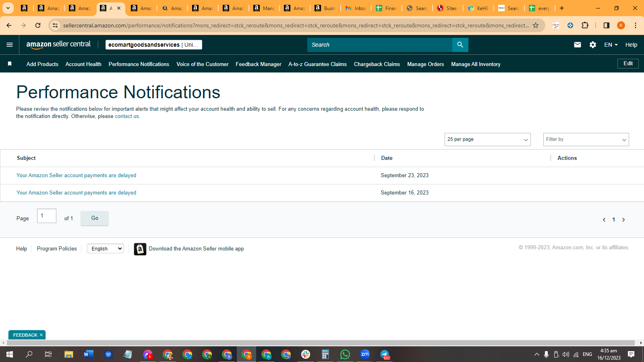Screen dimensions: 644x362
Task: Click the Amazon Seller app icon
Action: click(140, 249)
